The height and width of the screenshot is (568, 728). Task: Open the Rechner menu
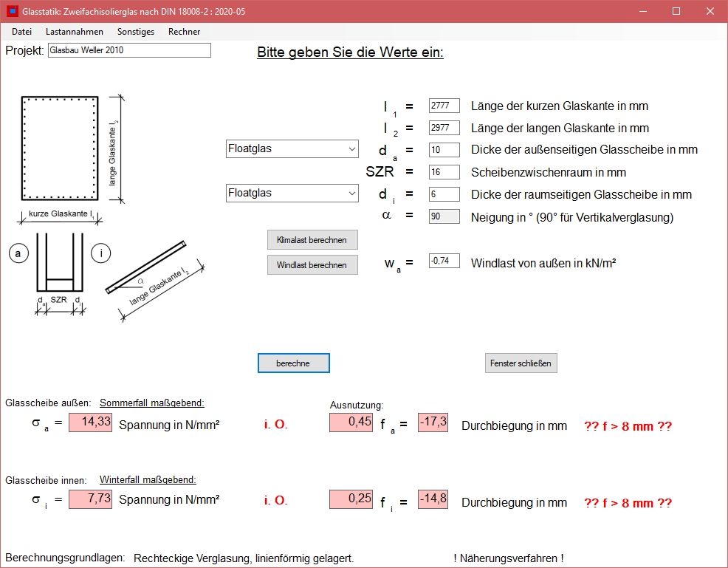coord(185,32)
